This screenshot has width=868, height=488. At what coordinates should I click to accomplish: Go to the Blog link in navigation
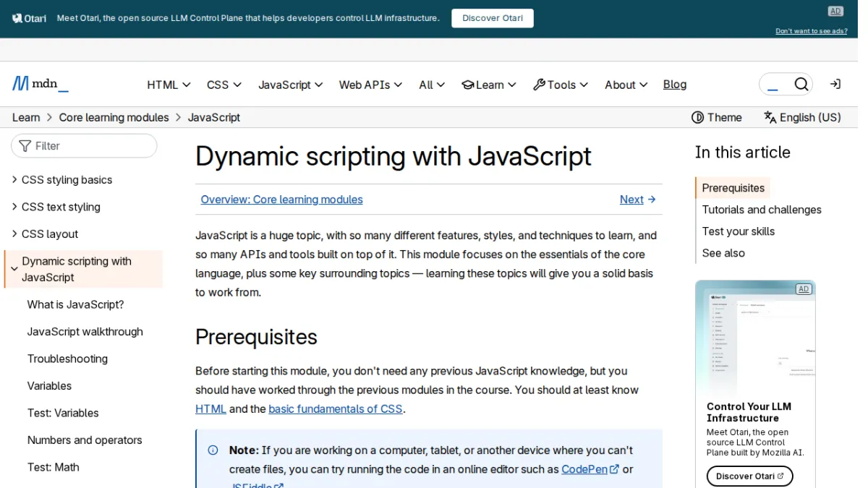pos(675,85)
